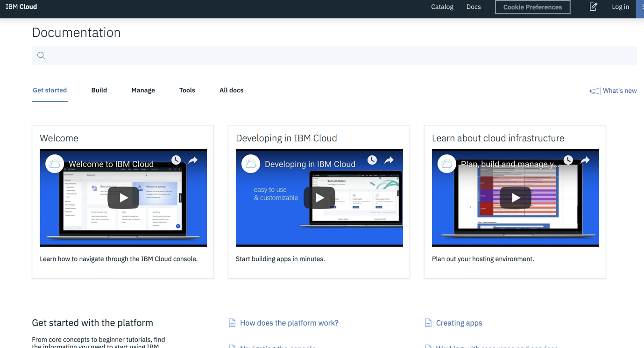This screenshot has width=644, height=348.
Task: Open the Cookie Preferences dialog
Action: tap(532, 7)
